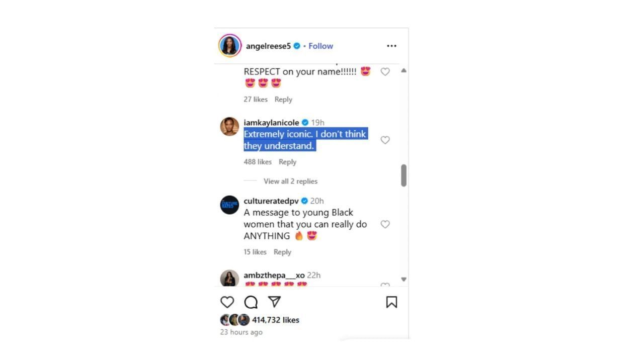Click scroll down arrow in comments
This screenshot has height=362, width=644.
[404, 279]
